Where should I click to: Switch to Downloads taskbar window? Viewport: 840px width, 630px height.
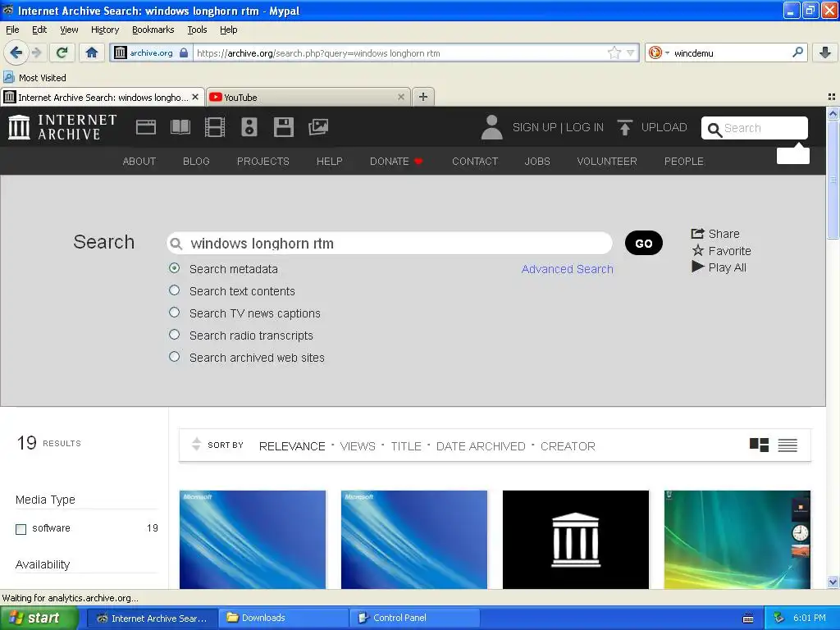(x=283, y=618)
